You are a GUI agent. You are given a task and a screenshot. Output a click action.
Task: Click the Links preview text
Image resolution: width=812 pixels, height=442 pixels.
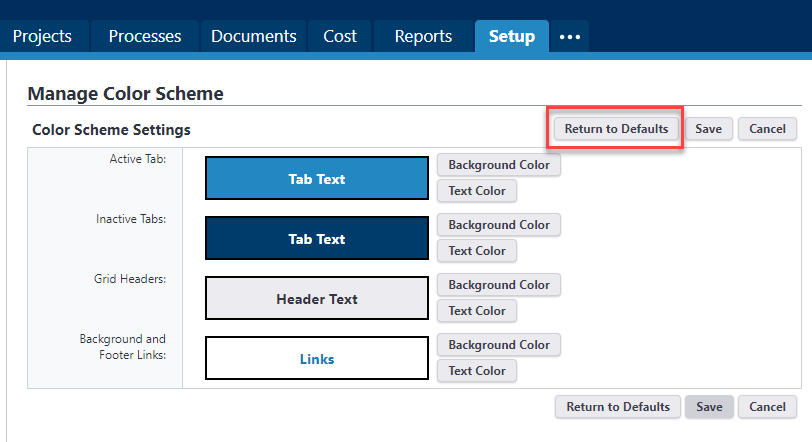click(316, 359)
